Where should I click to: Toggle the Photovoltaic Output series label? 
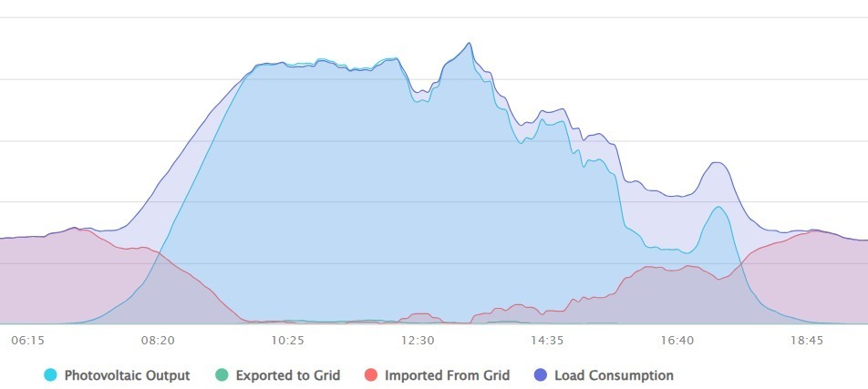pos(128,375)
